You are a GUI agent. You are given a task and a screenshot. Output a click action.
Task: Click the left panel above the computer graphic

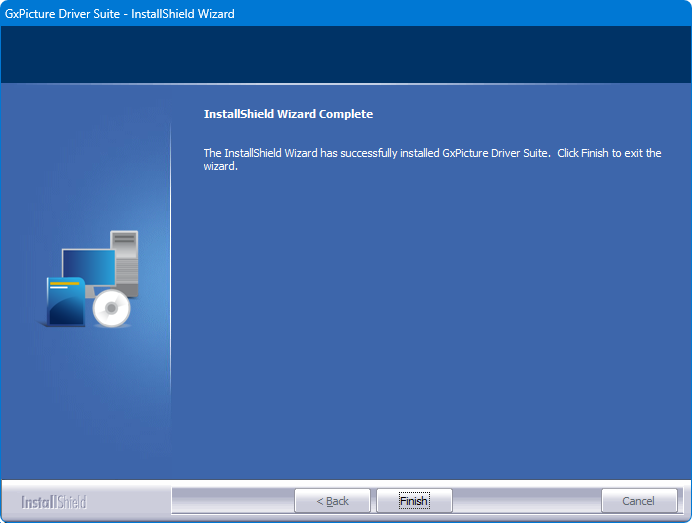click(x=85, y=160)
